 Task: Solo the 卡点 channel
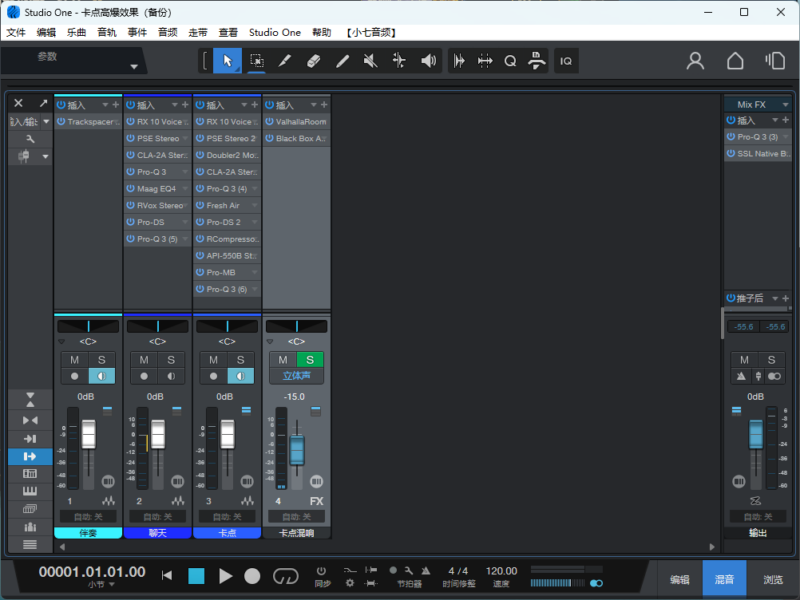pos(240,360)
